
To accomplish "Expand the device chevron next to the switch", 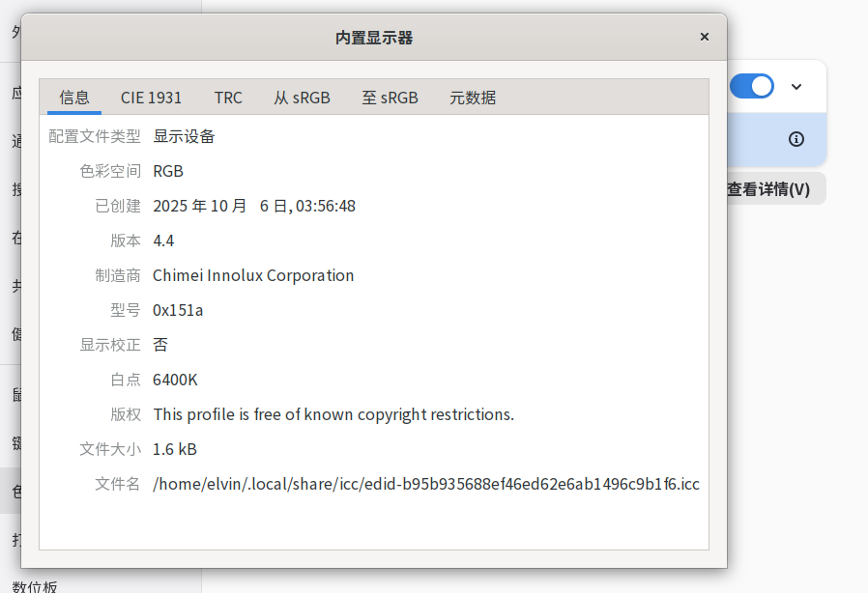I will coord(796,87).
